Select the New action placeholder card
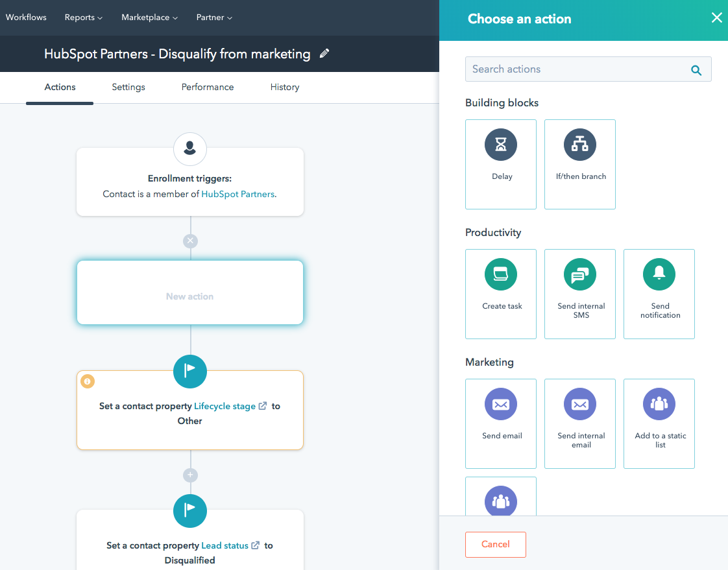Image resolution: width=728 pixels, height=570 pixels. pos(190,292)
